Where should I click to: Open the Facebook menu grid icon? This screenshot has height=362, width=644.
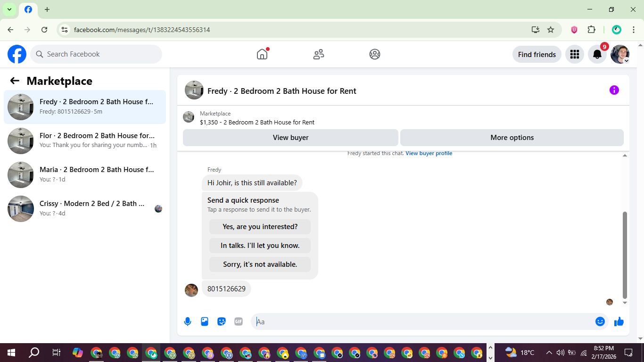point(575,54)
